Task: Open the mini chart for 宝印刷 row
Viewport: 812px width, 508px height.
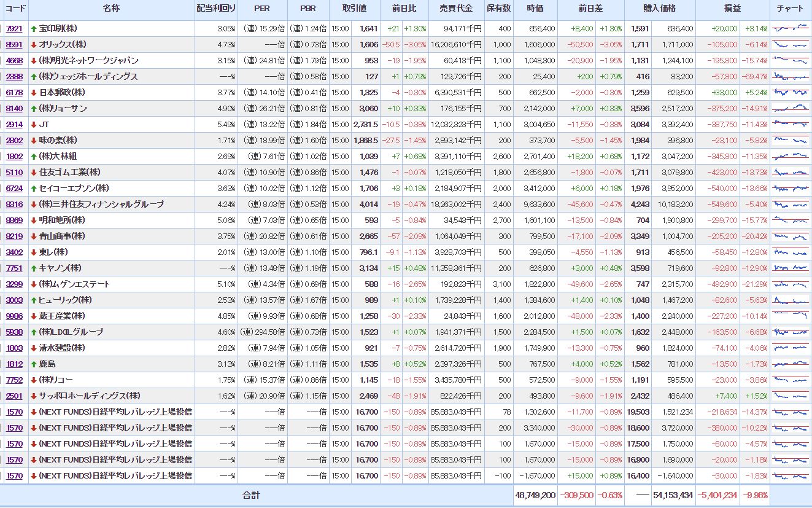Action: (x=790, y=28)
